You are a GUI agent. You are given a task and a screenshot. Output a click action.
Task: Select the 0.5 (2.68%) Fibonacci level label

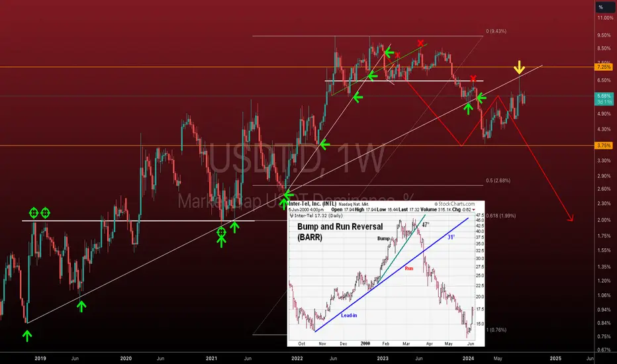(498, 181)
